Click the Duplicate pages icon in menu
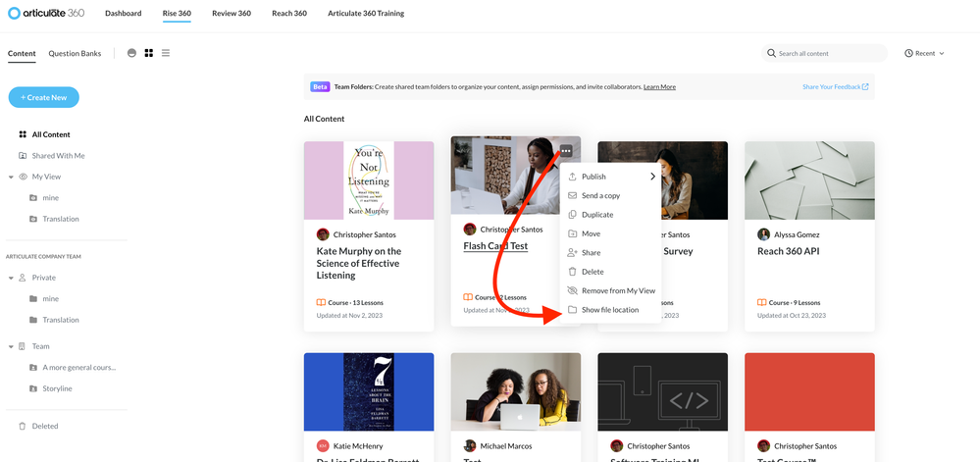This screenshot has height=462, width=980. (572, 215)
